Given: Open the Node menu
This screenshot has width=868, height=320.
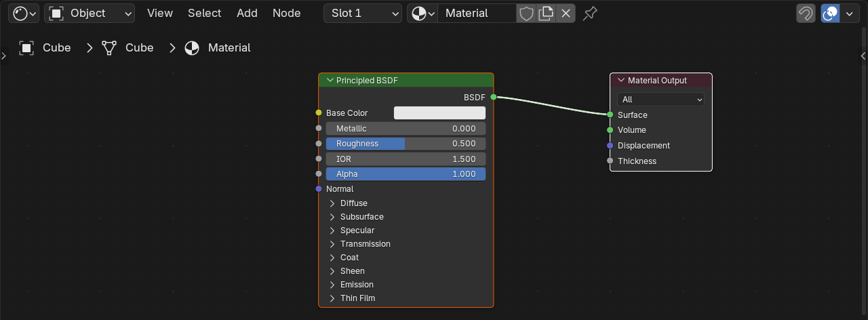Looking at the screenshot, I should pos(287,13).
